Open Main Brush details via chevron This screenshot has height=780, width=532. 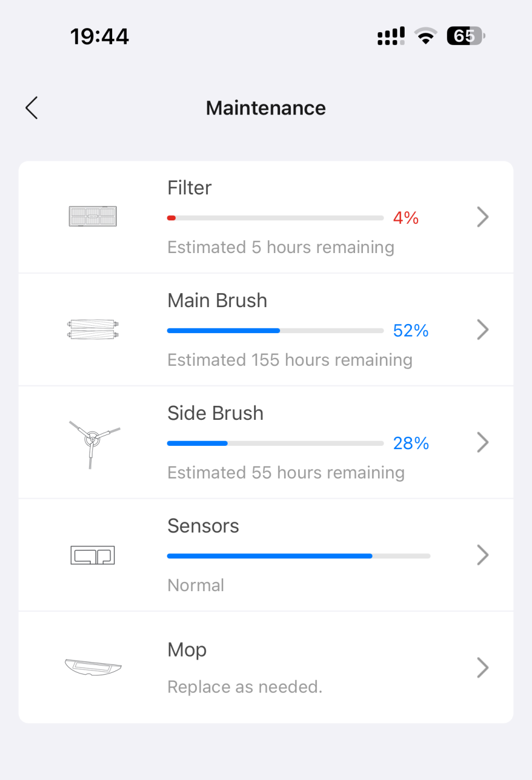(482, 330)
